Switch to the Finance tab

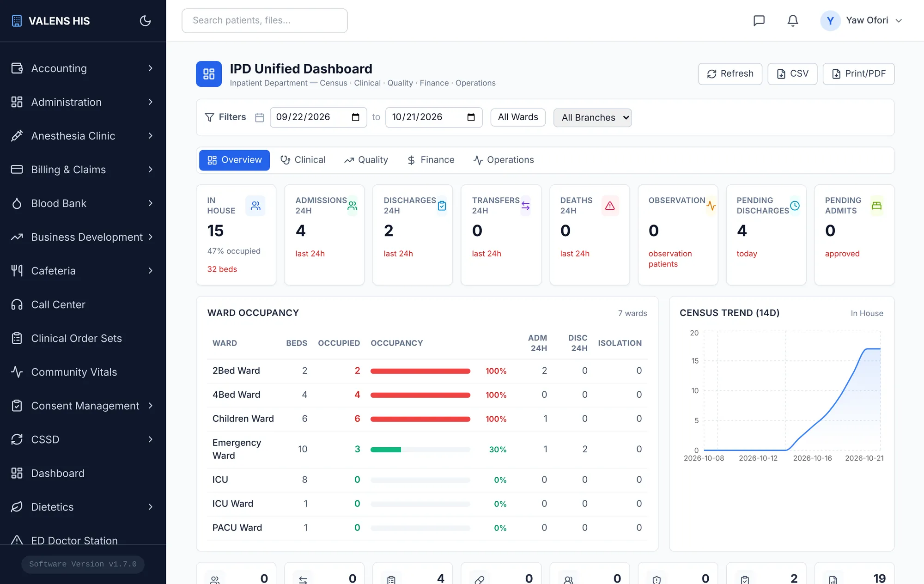431,160
